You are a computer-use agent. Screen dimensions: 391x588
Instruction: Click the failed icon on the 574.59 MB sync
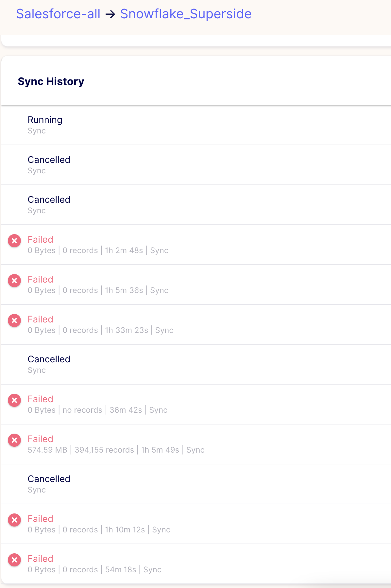click(14, 441)
